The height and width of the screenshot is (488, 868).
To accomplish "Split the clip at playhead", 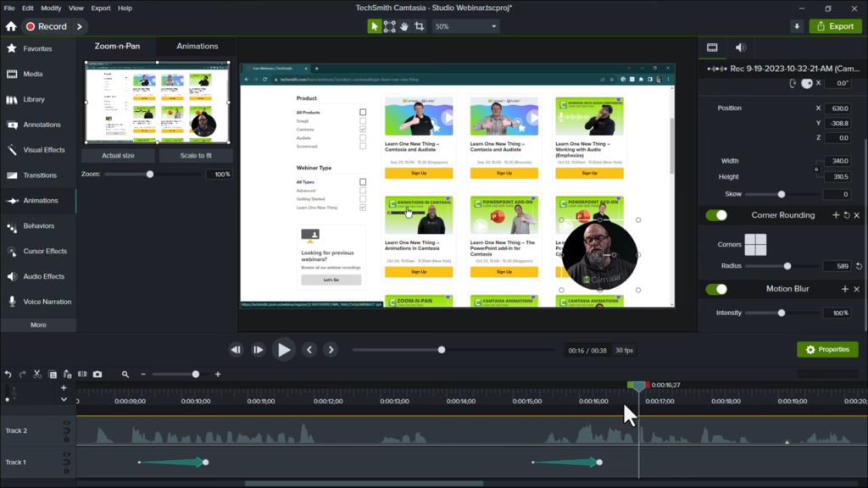I will click(x=82, y=374).
